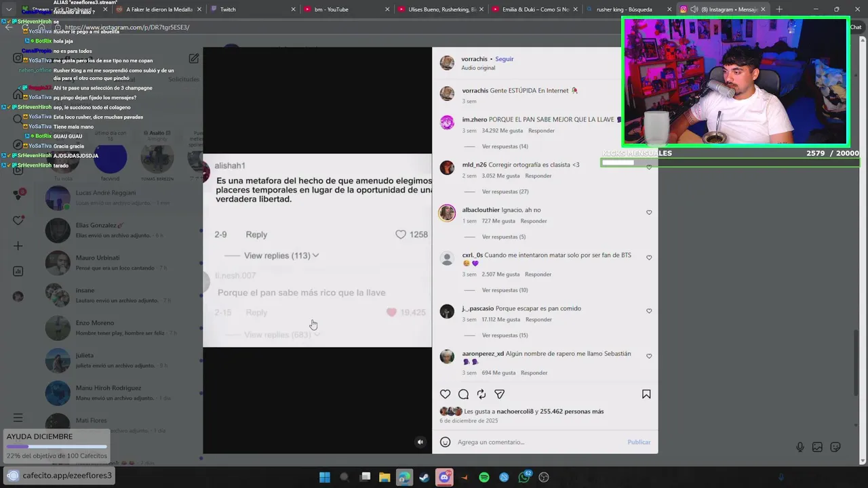868x488 pixels.
Task: Expand Ver respuestas (10) replies
Action: click(x=505, y=290)
